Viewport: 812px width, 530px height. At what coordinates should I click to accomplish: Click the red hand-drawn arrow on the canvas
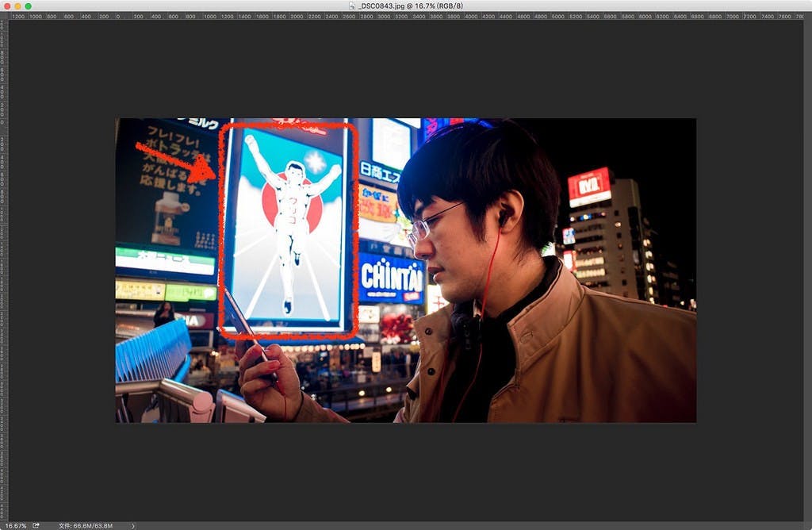tap(176, 161)
